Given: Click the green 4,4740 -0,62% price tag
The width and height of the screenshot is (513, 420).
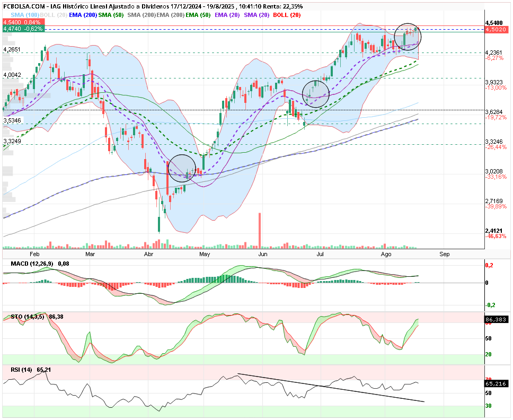Looking at the screenshot, I should [x=23, y=29].
